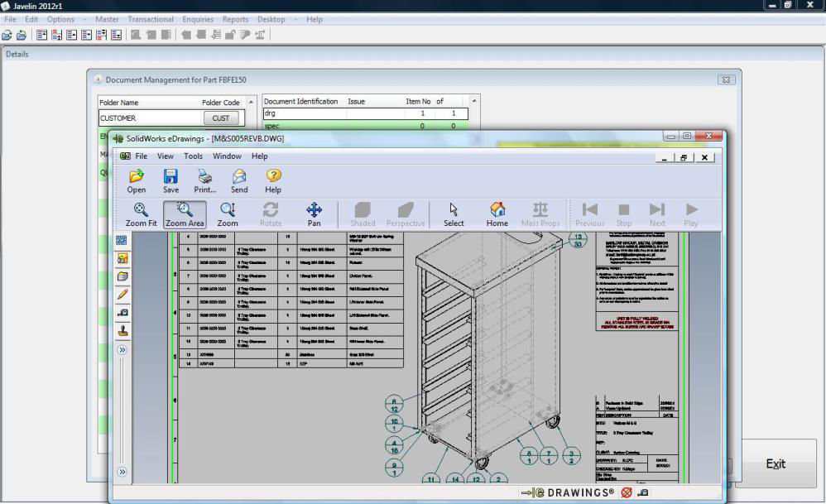Open Javelin Transactional menu
The image size is (826, 504).
pyautogui.click(x=150, y=19)
